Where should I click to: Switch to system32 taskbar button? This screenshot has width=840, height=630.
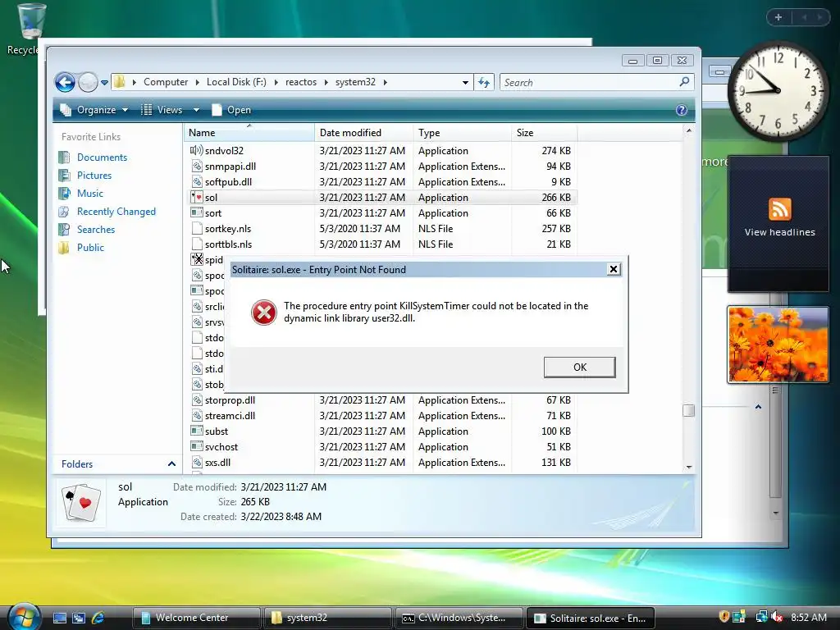point(327,618)
